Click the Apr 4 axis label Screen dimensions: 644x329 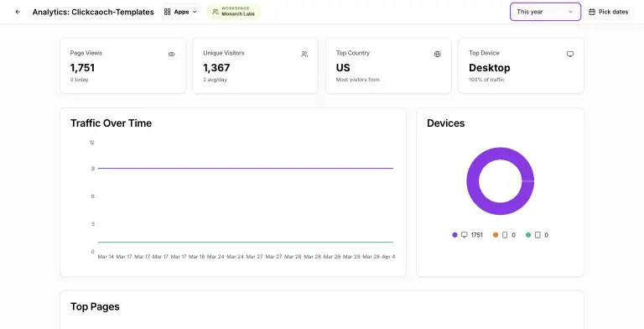[388, 257]
